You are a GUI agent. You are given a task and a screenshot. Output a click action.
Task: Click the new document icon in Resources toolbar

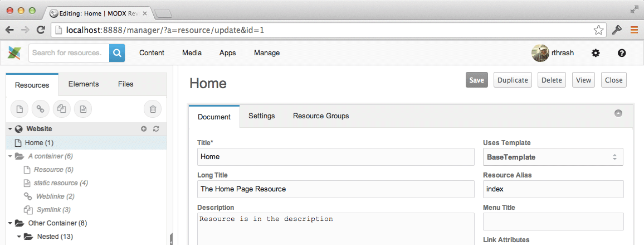[x=19, y=109]
